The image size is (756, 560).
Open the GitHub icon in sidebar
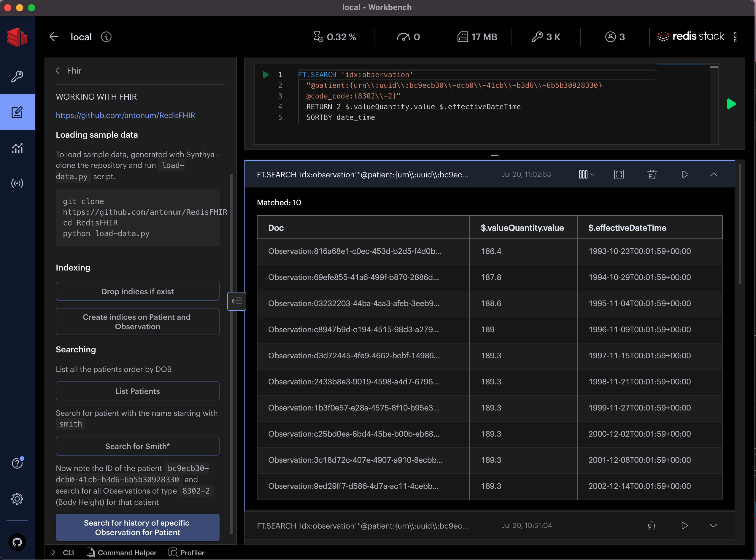tap(17, 542)
